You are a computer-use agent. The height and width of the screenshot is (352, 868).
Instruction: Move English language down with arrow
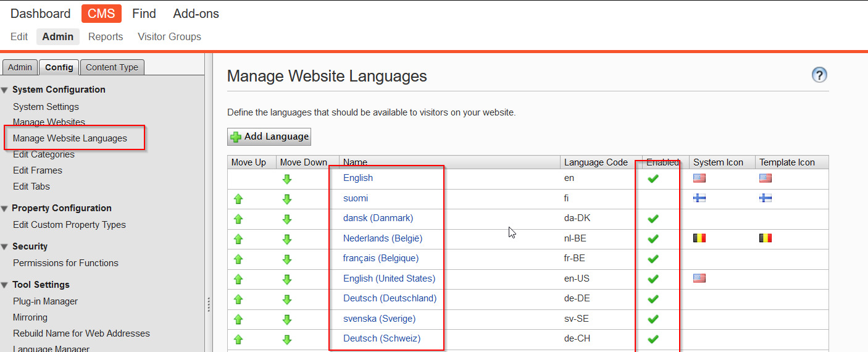click(x=287, y=179)
